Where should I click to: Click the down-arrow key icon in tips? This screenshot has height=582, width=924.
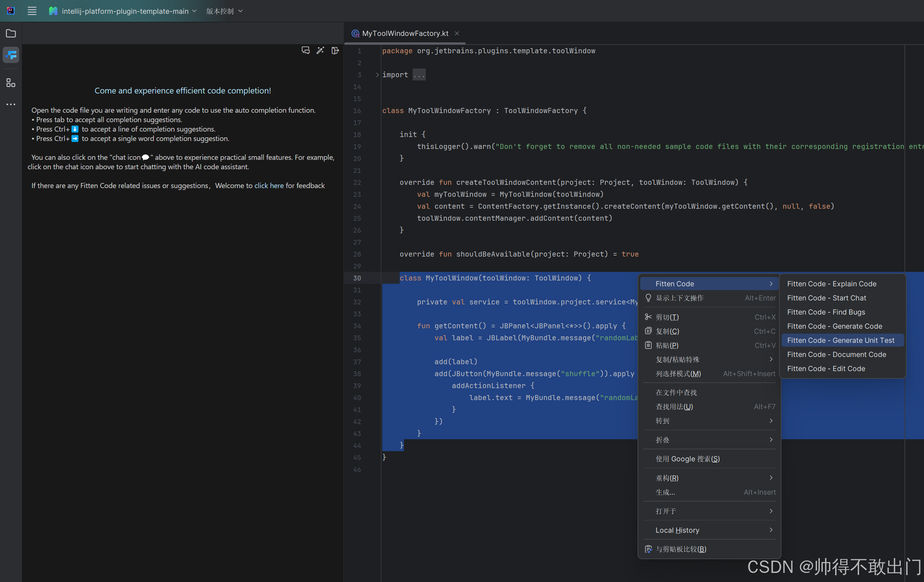coord(75,129)
